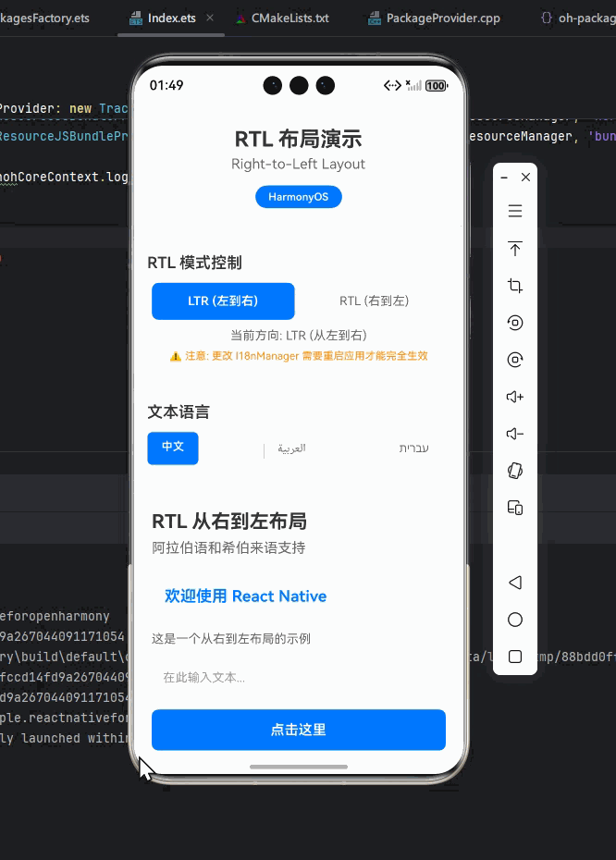Click the 阿拉伯语和希伯来语支持 subtitle
Screen dimensions: 616x860
click(x=228, y=548)
